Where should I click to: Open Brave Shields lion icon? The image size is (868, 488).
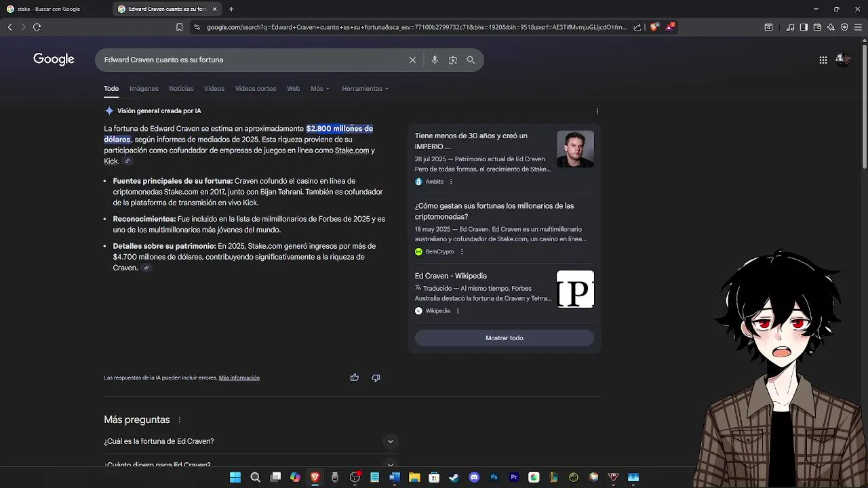(x=654, y=27)
